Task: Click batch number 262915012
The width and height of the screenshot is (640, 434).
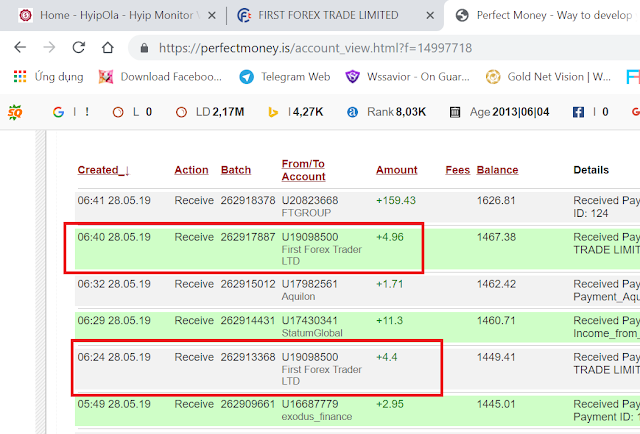Action: (248, 284)
